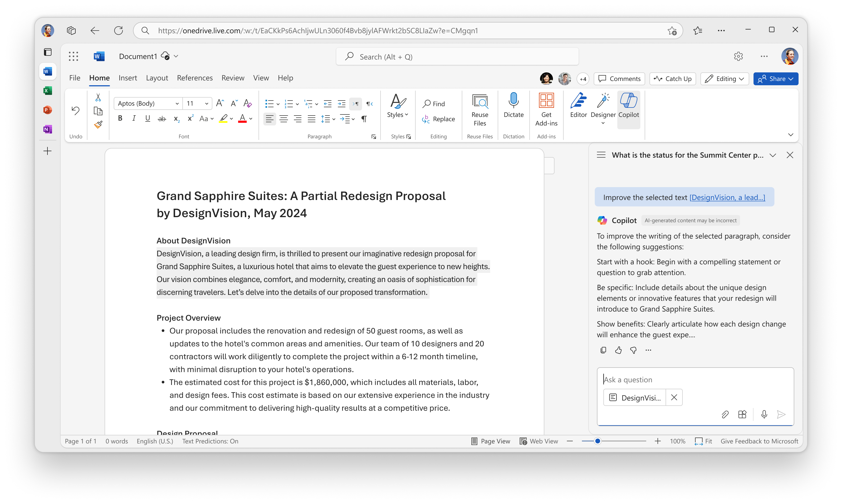Copy Copilot's response using the copy icon

pyautogui.click(x=603, y=350)
